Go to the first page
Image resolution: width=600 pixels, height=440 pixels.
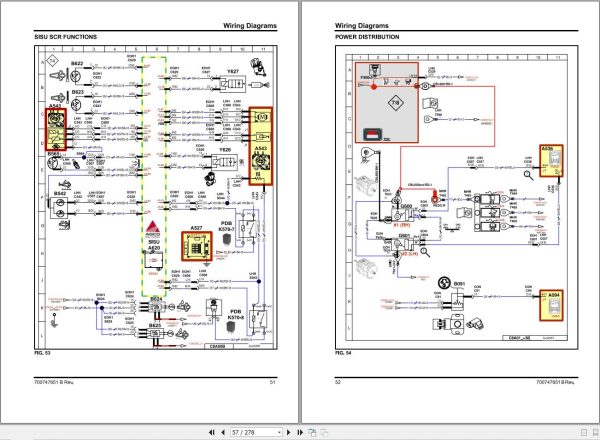pos(212,432)
